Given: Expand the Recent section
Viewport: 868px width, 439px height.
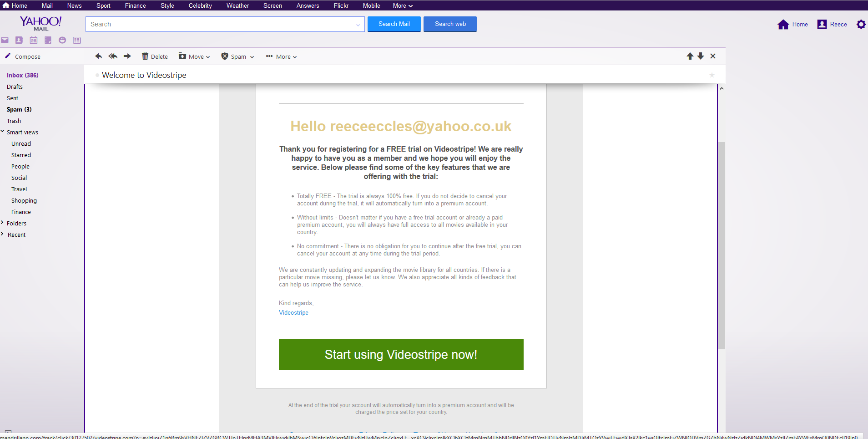Looking at the screenshot, I should click(2, 234).
